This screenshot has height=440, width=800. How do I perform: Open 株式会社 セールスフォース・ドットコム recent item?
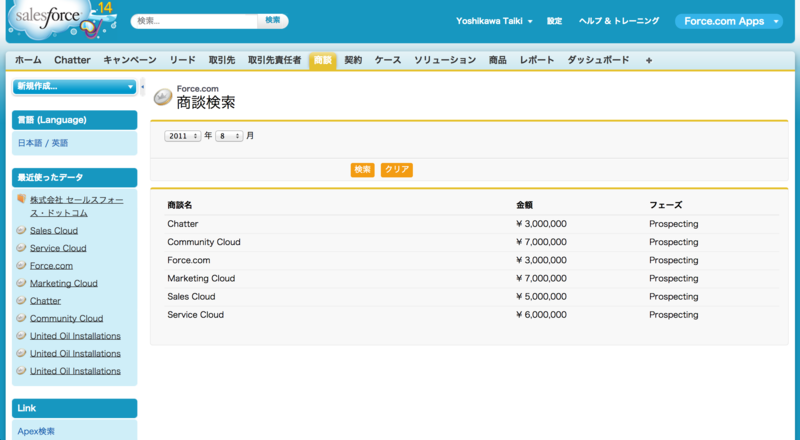tap(77, 206)
